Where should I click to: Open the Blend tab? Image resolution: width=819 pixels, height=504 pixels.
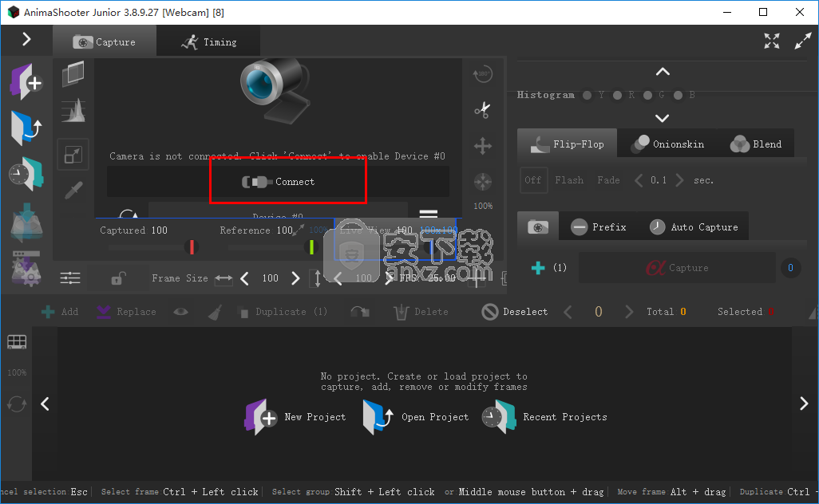pyautogui.click(x=756, y=144)
